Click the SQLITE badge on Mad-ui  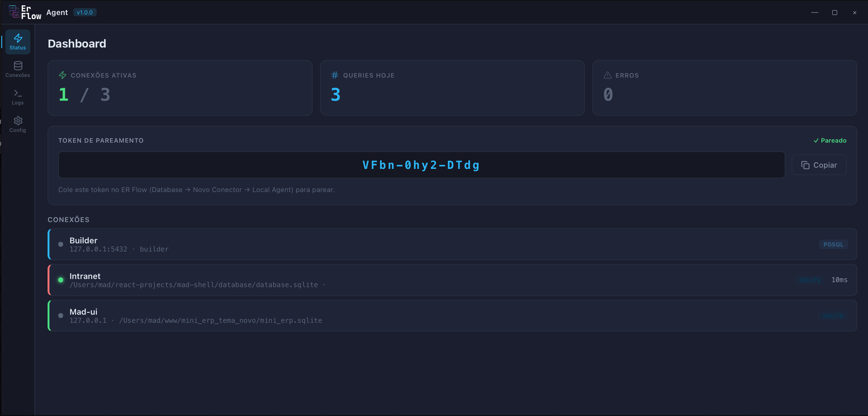[833, 316]
